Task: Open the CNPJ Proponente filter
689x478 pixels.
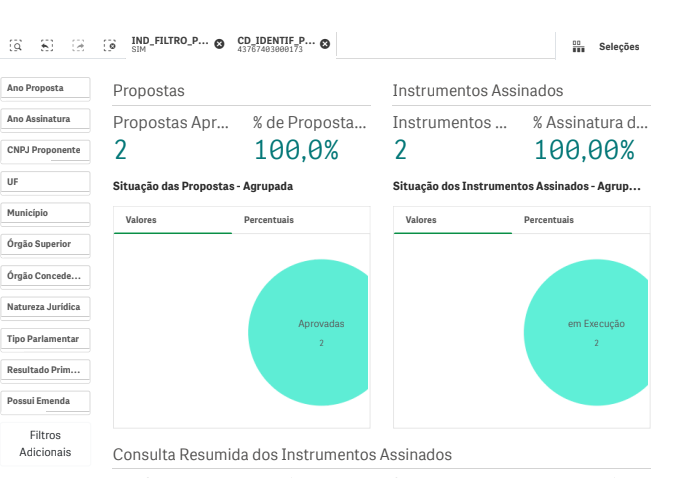Action: [46, 150]
